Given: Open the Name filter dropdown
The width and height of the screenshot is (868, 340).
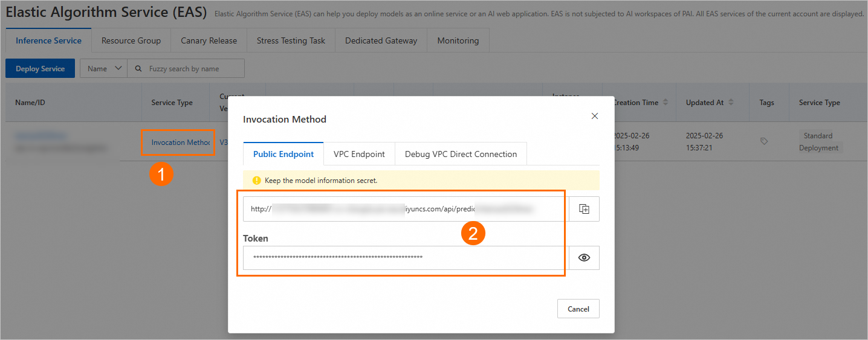Looking at the screenshot, I should [103, 69].
